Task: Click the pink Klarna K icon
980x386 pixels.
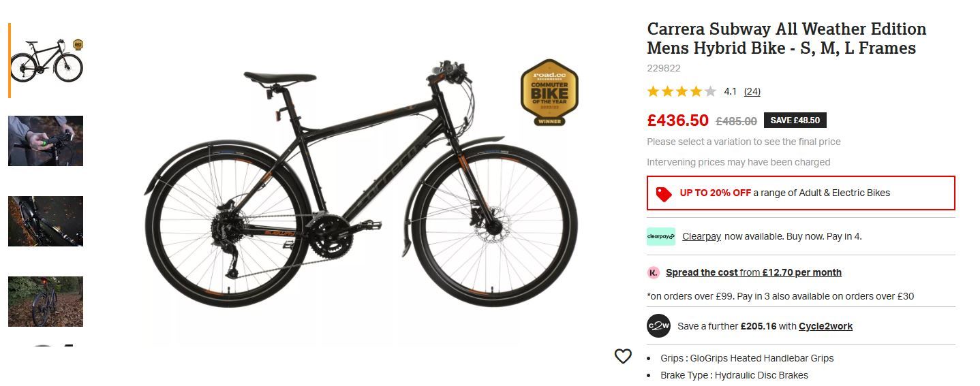Action: (654, 272)
